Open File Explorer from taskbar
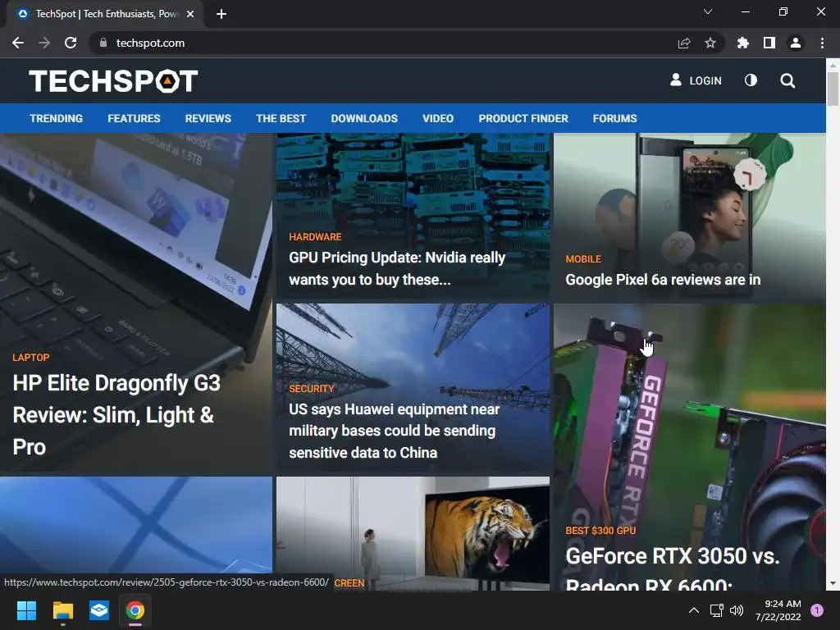Screen dimensions: 840x630 tap(62, 610)
